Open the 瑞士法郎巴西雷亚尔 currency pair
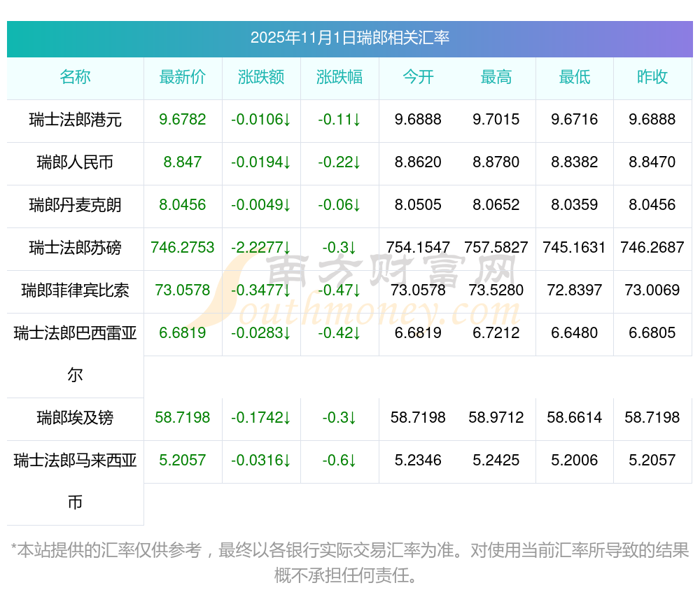 (75, 333)
